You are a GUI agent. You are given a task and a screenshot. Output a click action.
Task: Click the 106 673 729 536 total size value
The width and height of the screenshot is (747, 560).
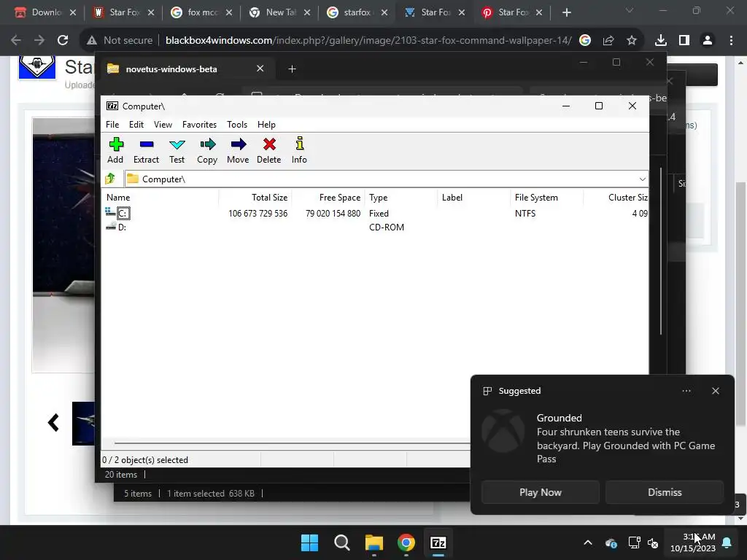(x=258, y=214)
